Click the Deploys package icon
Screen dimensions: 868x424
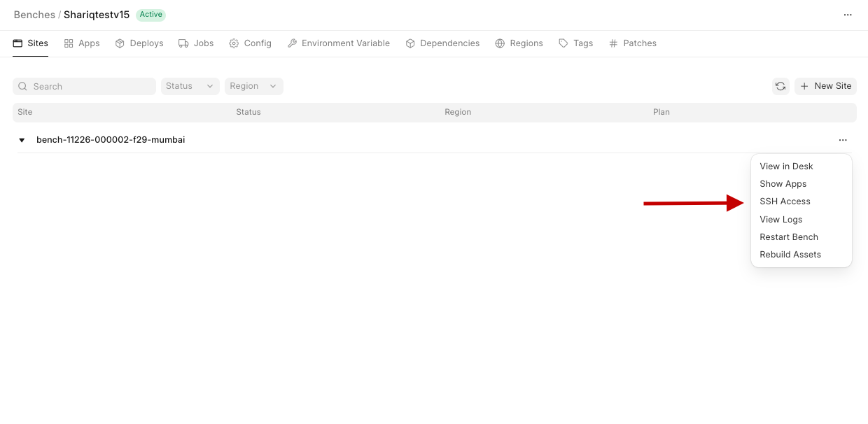coord(120,43)
